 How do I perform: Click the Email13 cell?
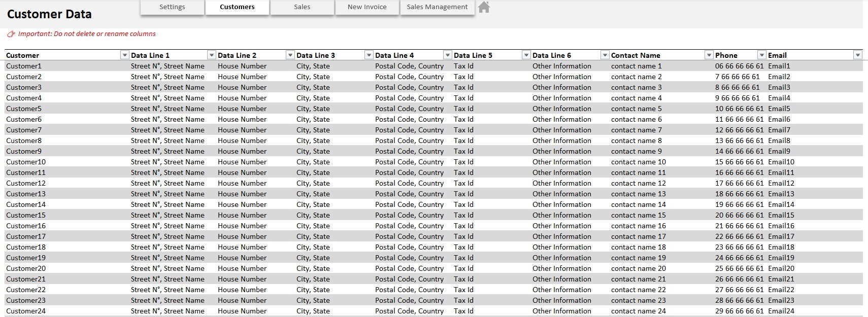pos(814,194)
